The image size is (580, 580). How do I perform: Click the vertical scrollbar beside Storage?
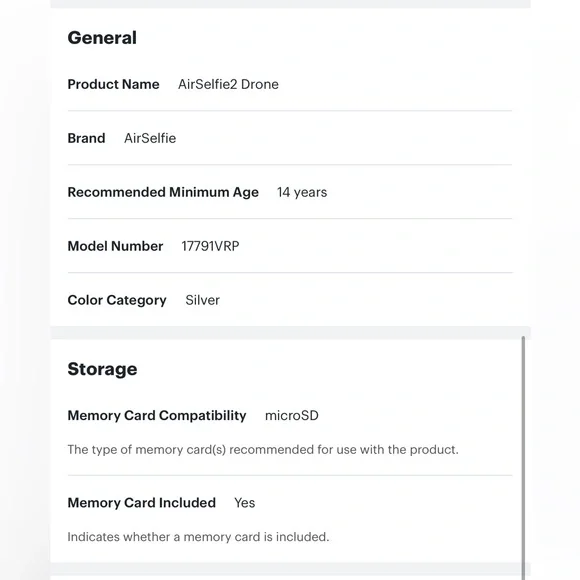pos(523,458)
